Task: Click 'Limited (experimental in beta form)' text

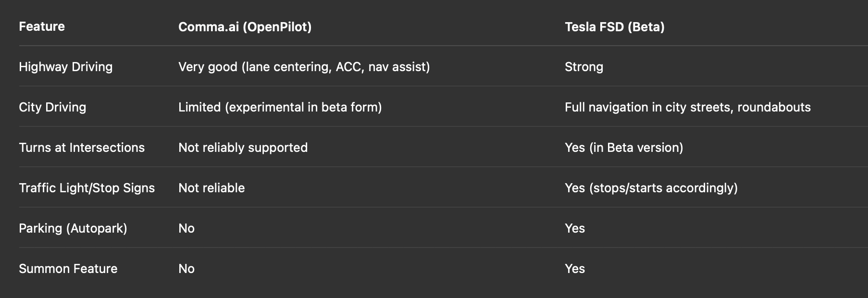Action: coord(280,107)
